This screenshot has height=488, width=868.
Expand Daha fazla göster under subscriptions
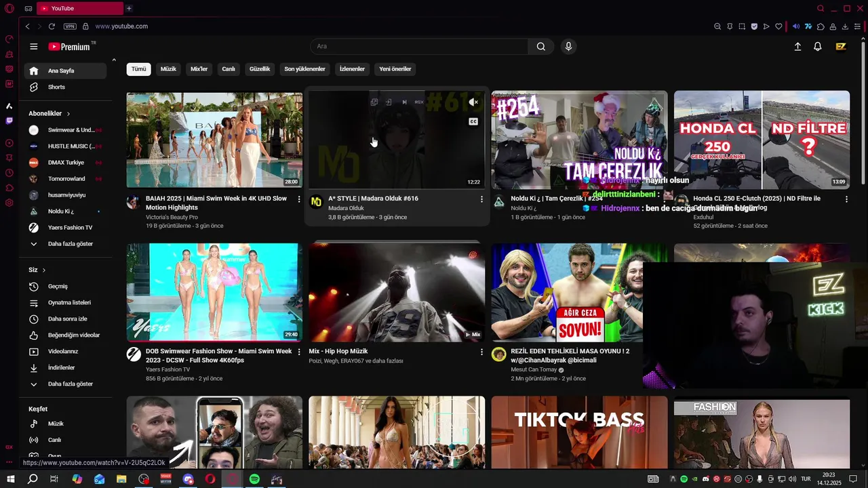[x=65, y=243]
